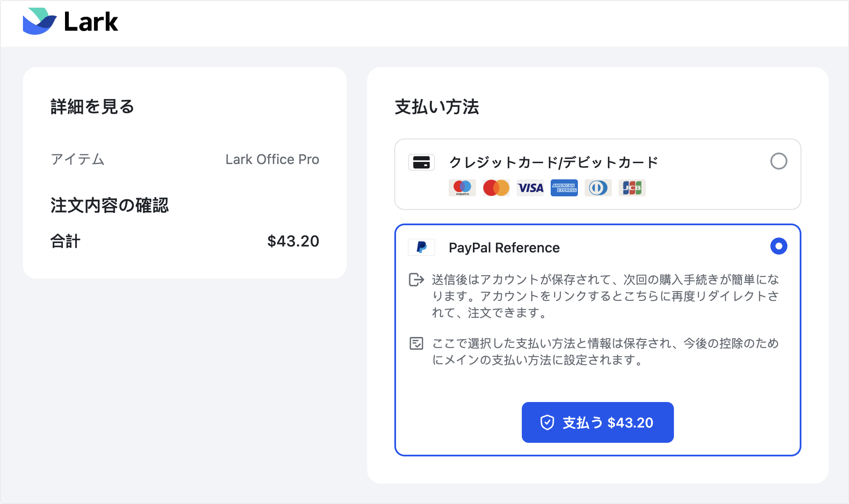Click the 支払い方法 heading
Image resolution: width=849 pixels, height=504 pixels.
point(437,107)
